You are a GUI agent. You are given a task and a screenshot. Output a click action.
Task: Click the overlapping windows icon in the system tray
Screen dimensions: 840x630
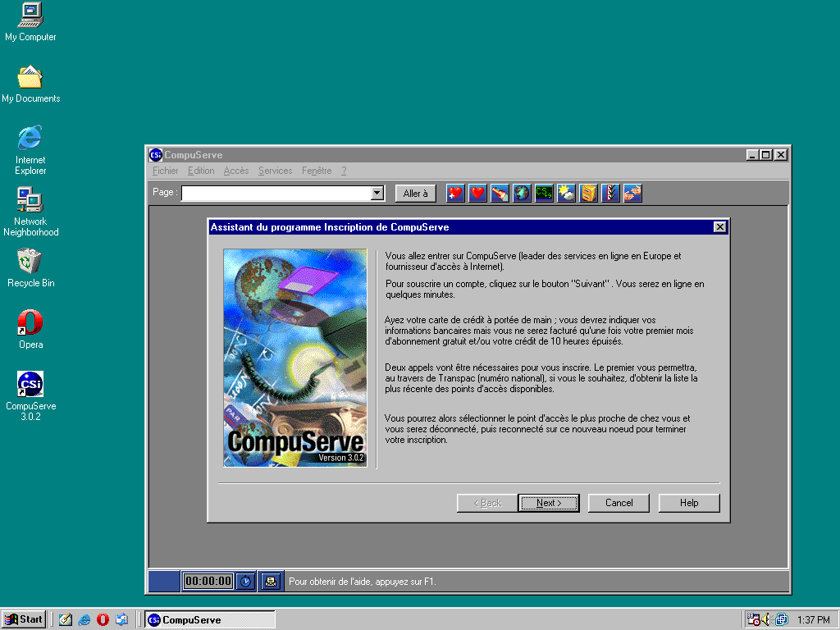pos(781,620)
